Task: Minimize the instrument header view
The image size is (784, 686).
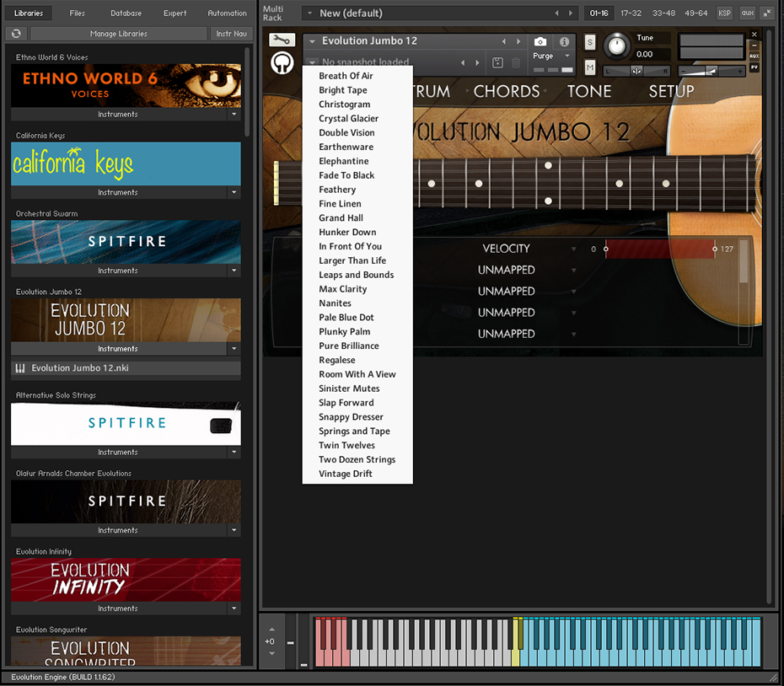Action: 754,46
